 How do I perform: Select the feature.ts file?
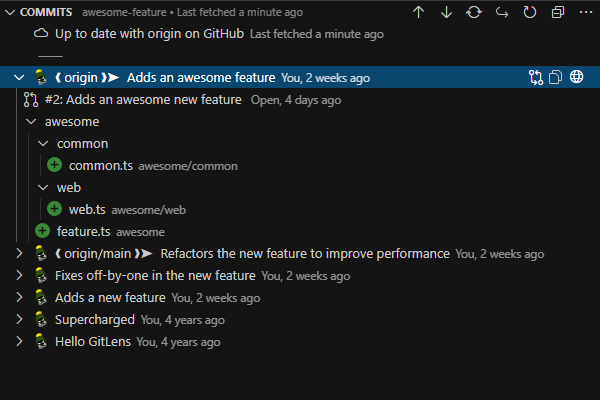[x=83, y=231]
